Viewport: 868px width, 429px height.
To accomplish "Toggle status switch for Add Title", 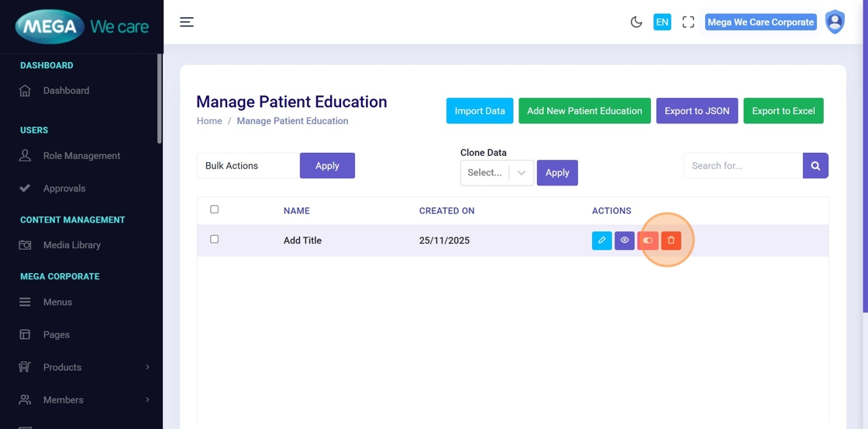I will [x=648, y=240].
